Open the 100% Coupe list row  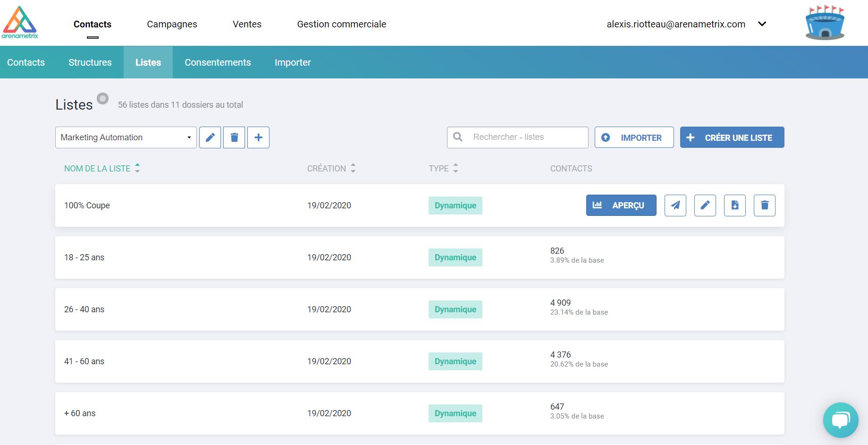(420, 205)
